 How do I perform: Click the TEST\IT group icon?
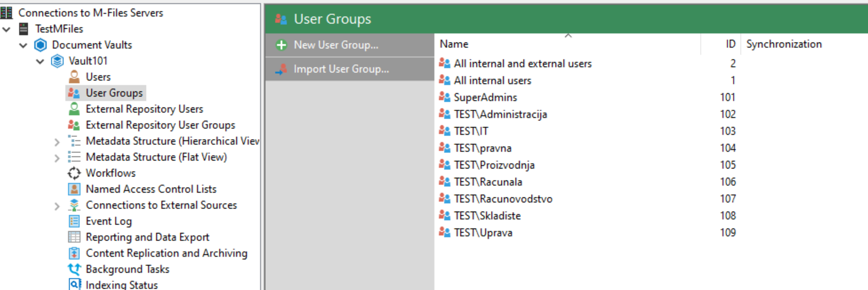pyautogui.click(x=444, y=131)
